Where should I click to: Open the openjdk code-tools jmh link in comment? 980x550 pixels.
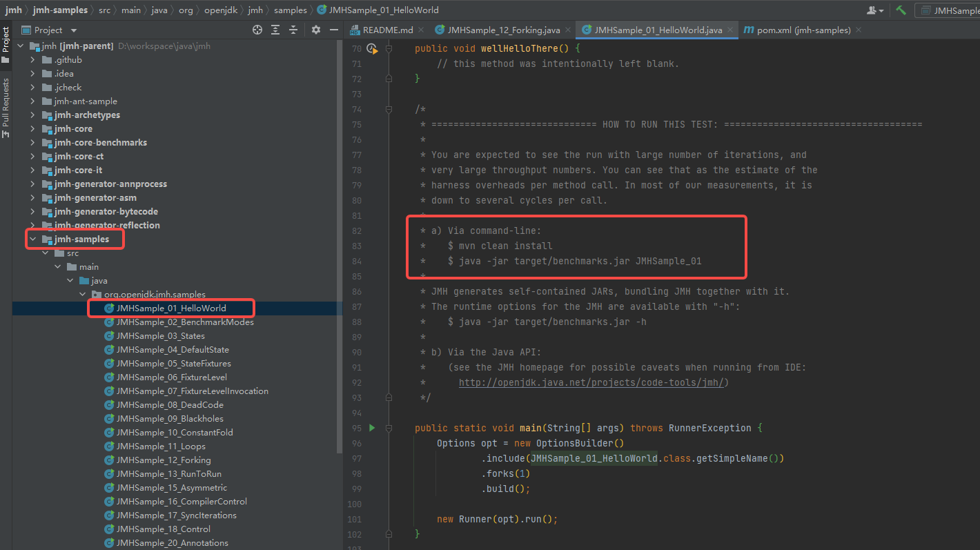tap(591, 382)
